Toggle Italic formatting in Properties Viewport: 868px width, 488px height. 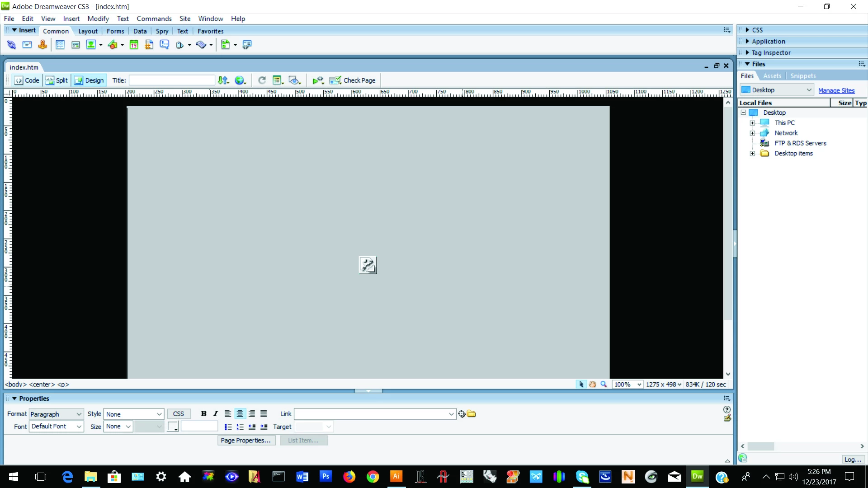216,414
